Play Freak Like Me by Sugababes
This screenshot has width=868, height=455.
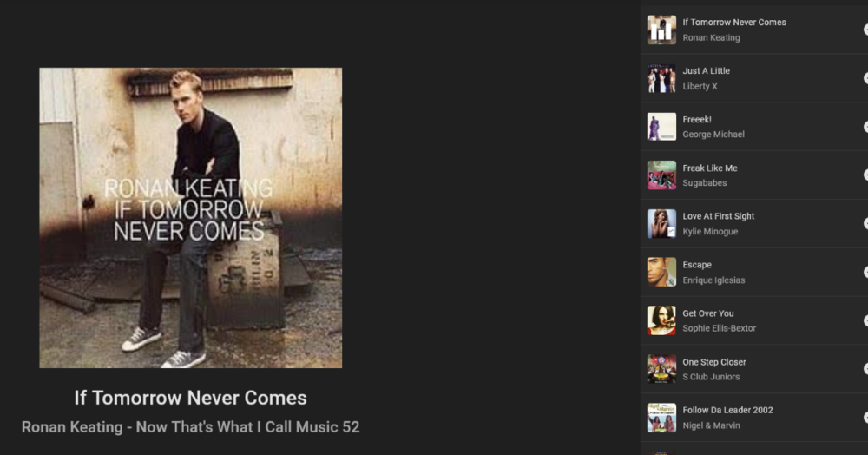tap(754, 175)
